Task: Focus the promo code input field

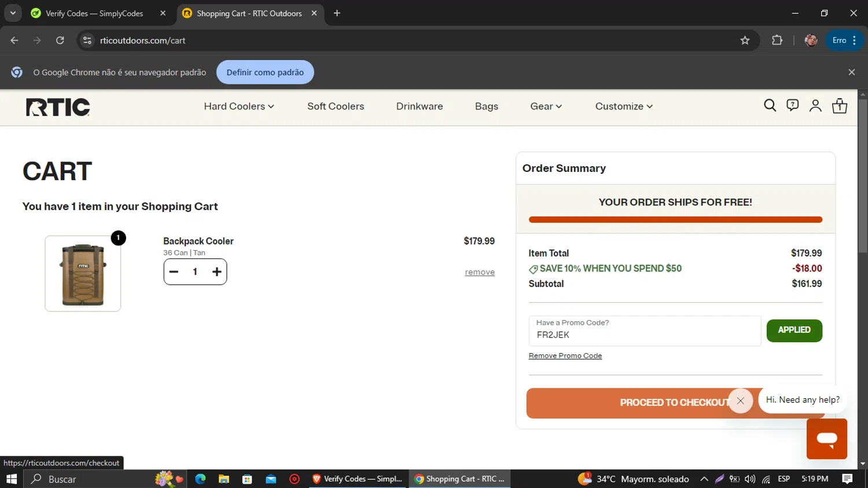Action: click(x=645, y=331)
